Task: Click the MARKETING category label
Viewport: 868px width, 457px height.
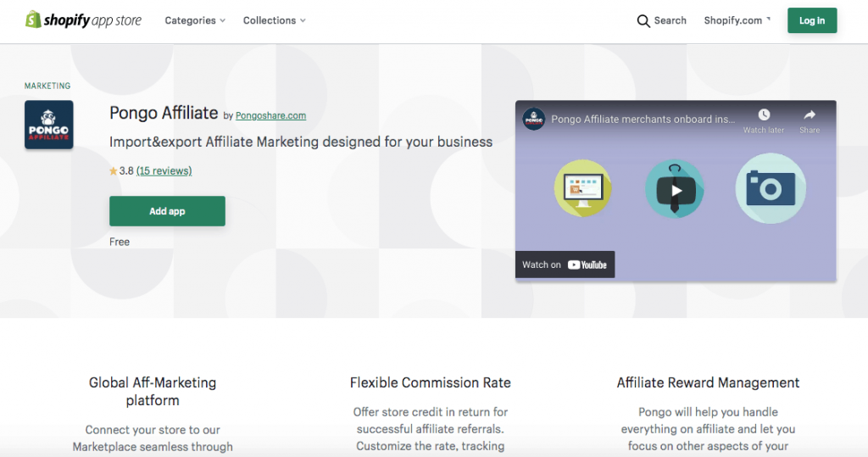Action: point(47,86)
